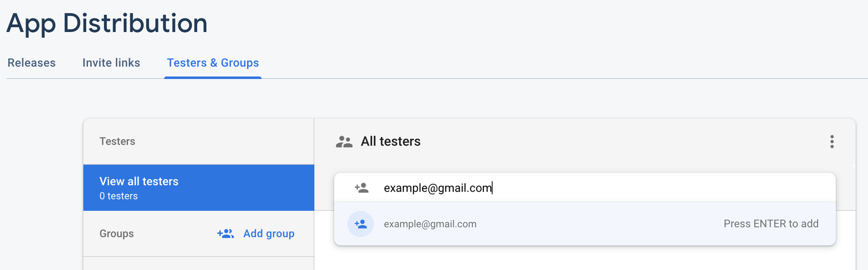Viewport: 868px width, 270px height.
Task: Click the Add group people-plus icon
Action: [x=226, y=234]
